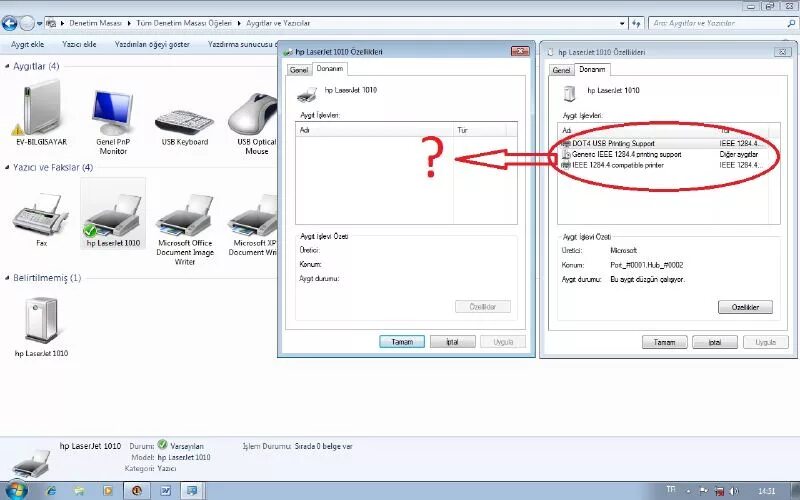Click Tür column header in left dialog
The height and width of the screenshot is (500, 800).
pyautogui.click(x=480, y=130)
